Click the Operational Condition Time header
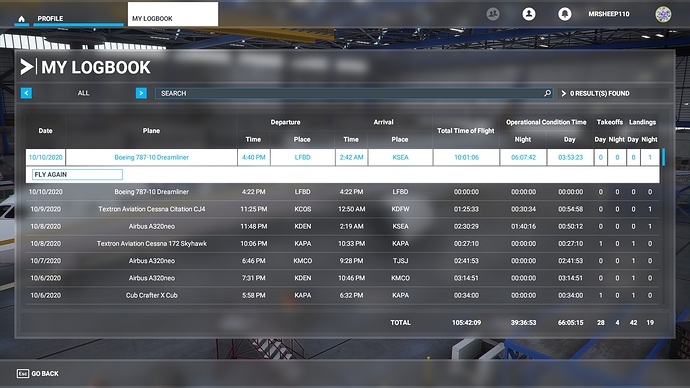690x388 pixels. coord(546,122)
